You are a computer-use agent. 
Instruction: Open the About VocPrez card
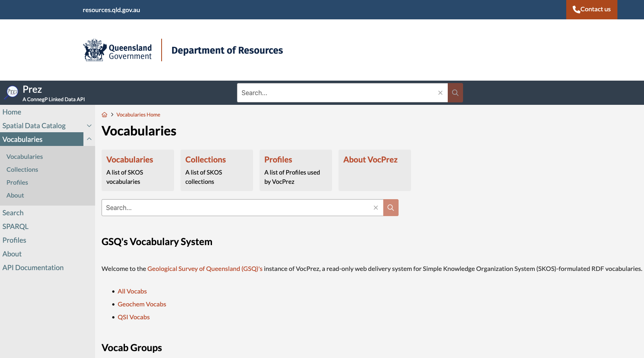[375, 170]
